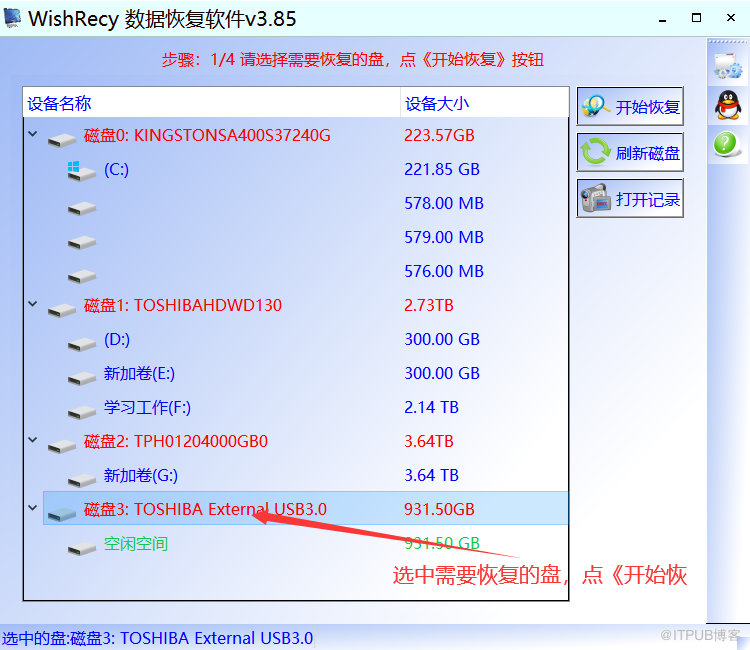The image size is (750, 650).
Task: Select the green 空闲空间 free space entry
Action: (x=136, y=544)
